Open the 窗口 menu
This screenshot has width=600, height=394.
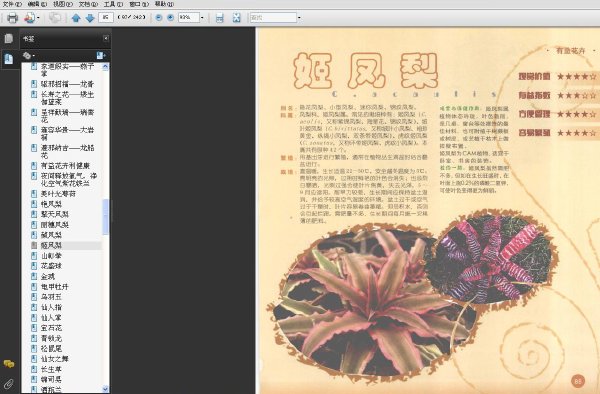[x=139, y=4]
